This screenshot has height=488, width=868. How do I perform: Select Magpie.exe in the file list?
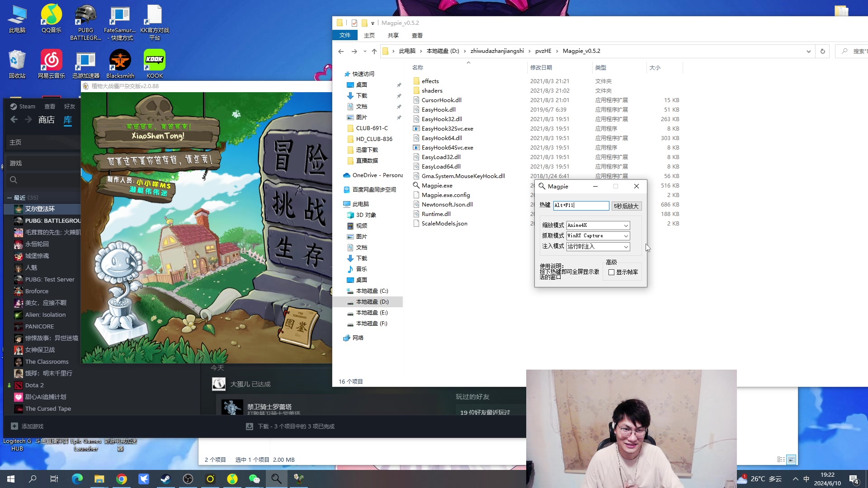point(437,186)
